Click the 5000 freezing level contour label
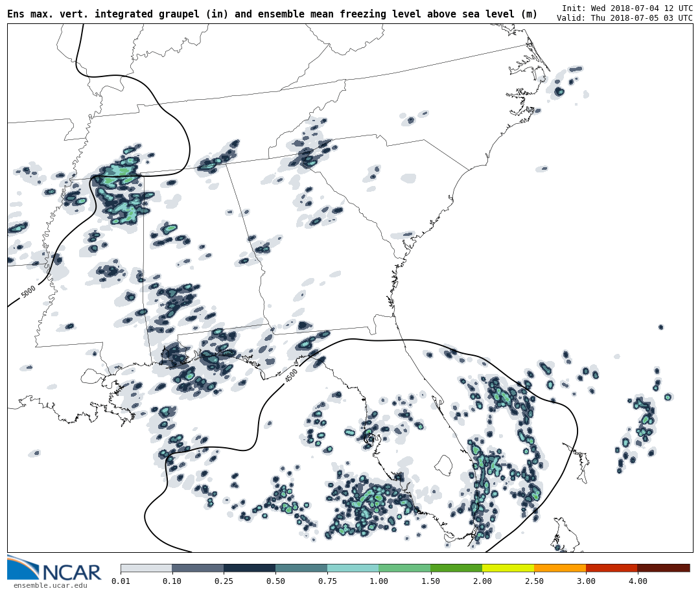Viewport: 700px width, 593px height. point(29,292)
